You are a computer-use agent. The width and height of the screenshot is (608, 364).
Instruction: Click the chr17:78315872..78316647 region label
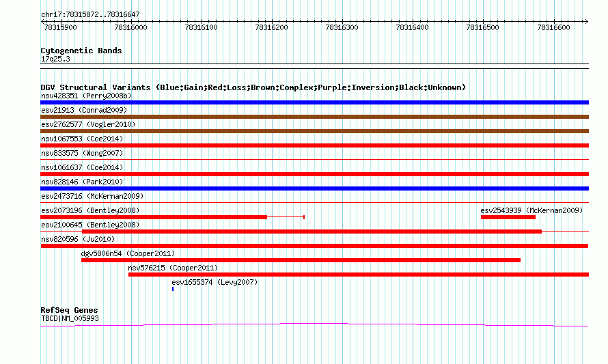[90, 15]
